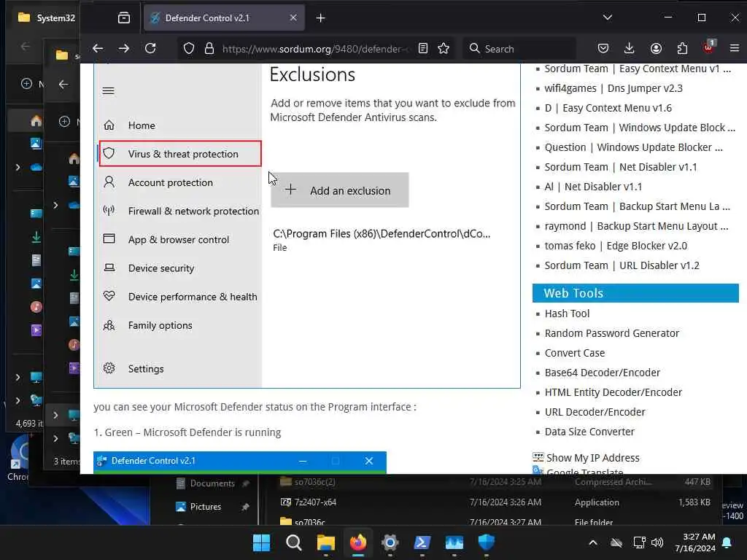Open Documents in Explorer quick access

[x=212, y=483]
